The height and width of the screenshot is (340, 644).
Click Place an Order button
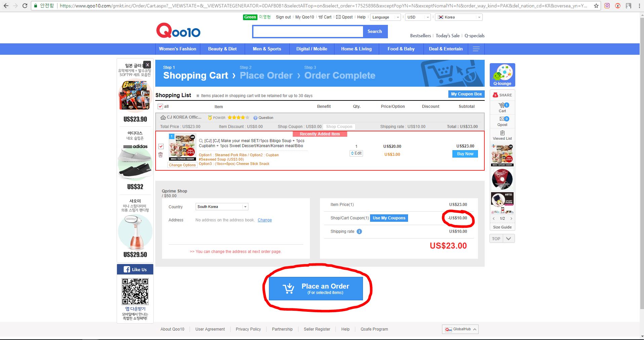[316, 289]
